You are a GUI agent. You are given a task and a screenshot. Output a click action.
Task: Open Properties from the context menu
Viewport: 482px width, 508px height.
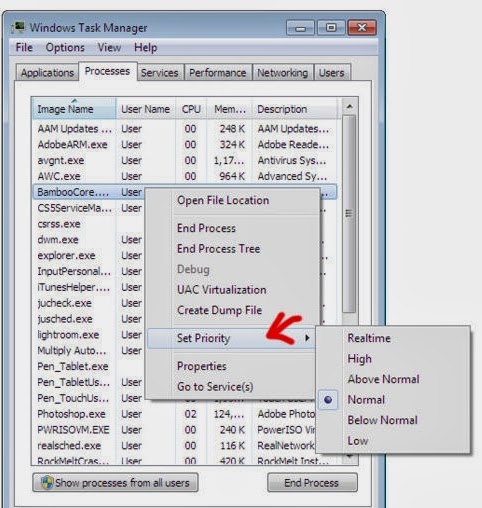(202, 366)
